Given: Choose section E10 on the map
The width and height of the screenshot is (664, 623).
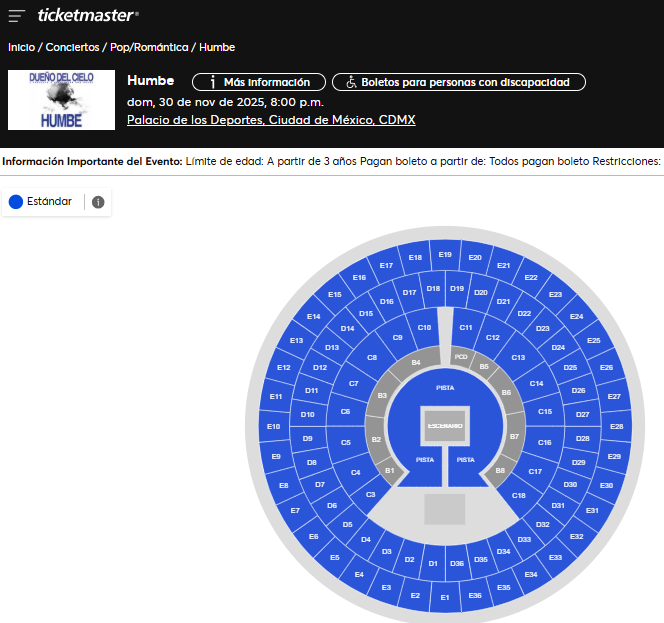Looking at the screenshot, I should (274, 426).
